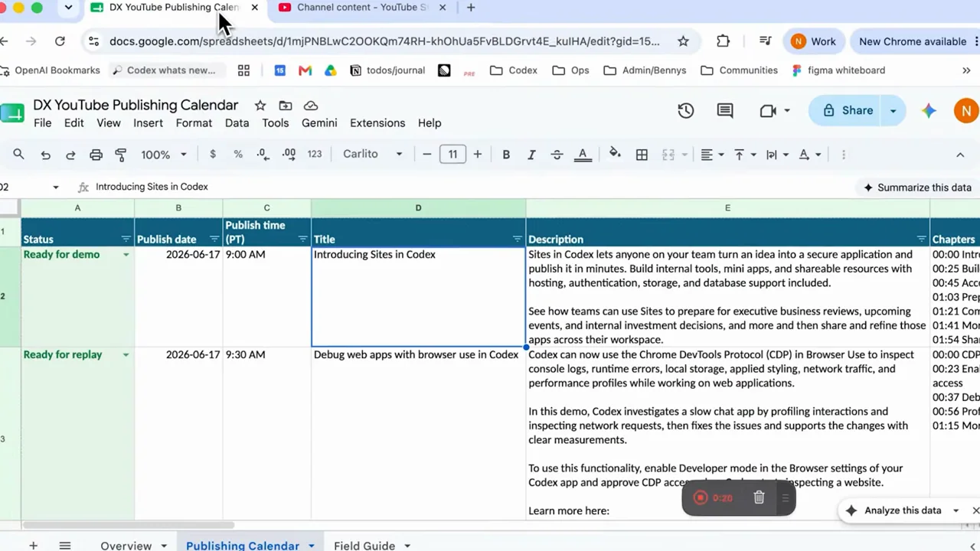
Task: Start a Meet call with camera icon
Action: coord(768,111)
